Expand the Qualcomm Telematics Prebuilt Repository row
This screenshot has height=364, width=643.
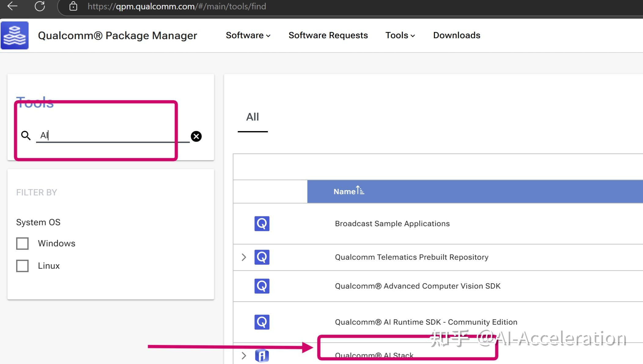pyautogui.click(x=244, y=257)
